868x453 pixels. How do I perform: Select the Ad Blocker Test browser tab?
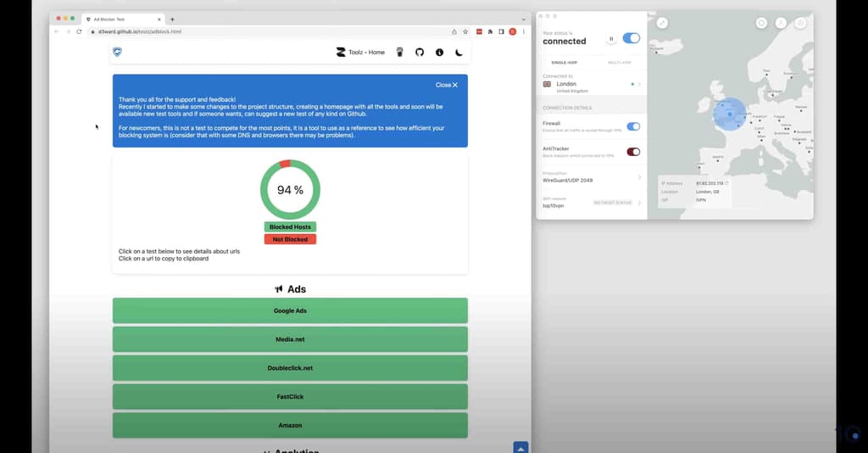click(x=122, y=20)
